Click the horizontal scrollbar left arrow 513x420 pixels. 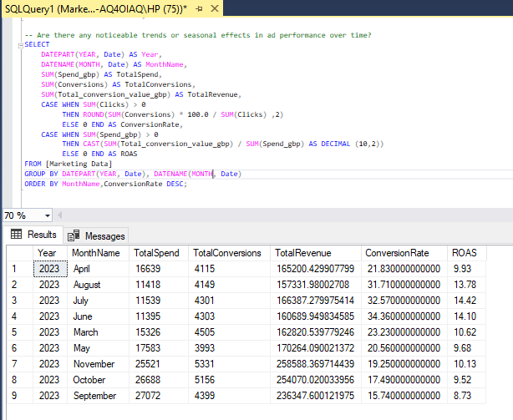60,215
